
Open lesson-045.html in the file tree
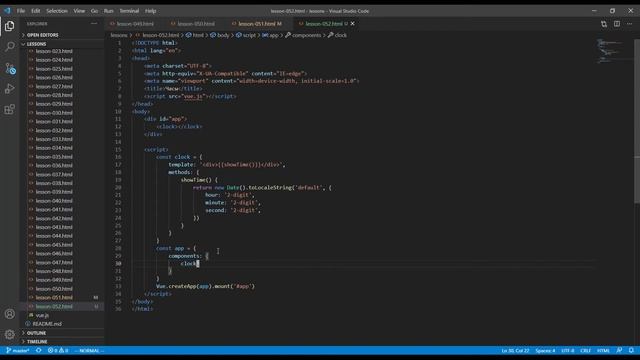click(54, 244)
